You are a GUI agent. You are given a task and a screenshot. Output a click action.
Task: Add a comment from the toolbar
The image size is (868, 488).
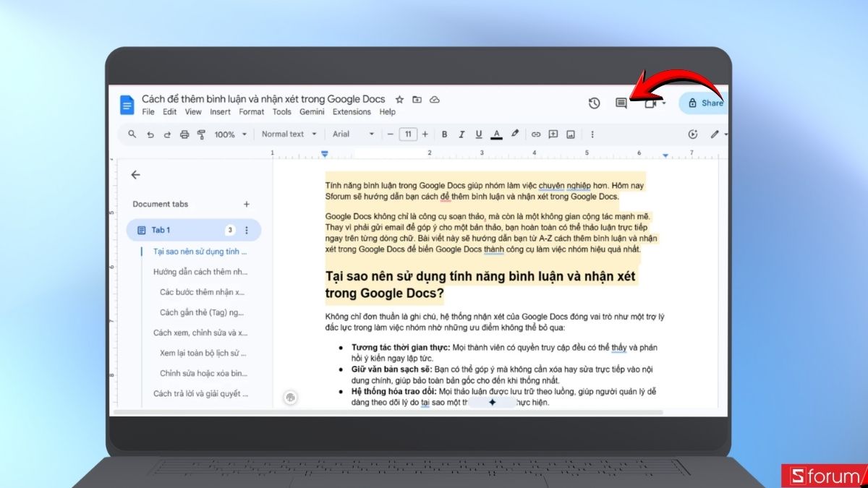click(553, 134)
